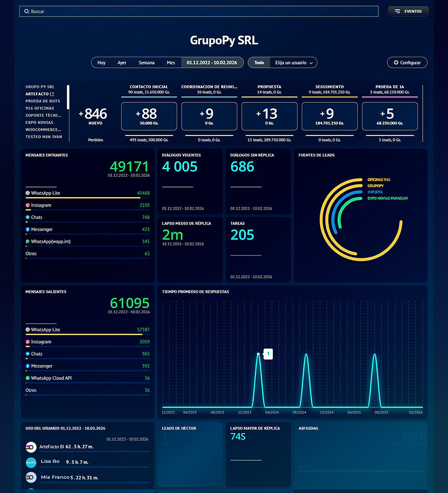Image resolution: width=448 pixels, height=493 pixels.
Task: Open the +846 Nuevo leads counter
Action: coord(93,116)
